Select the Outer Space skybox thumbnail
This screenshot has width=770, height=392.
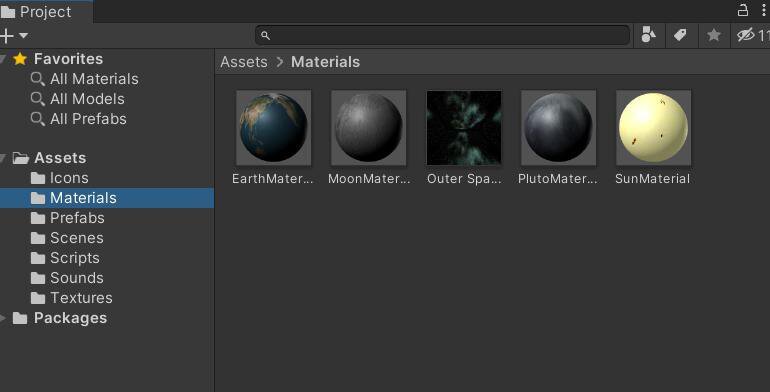pyautogui.click(x=464, y=128)
